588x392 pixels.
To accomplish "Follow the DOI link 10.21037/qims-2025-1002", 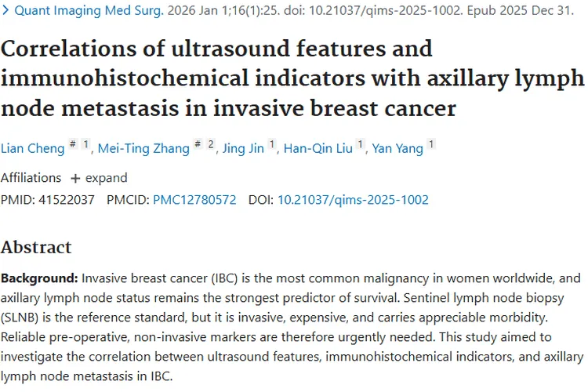I will pyautogui.click(x=353, y=200).
